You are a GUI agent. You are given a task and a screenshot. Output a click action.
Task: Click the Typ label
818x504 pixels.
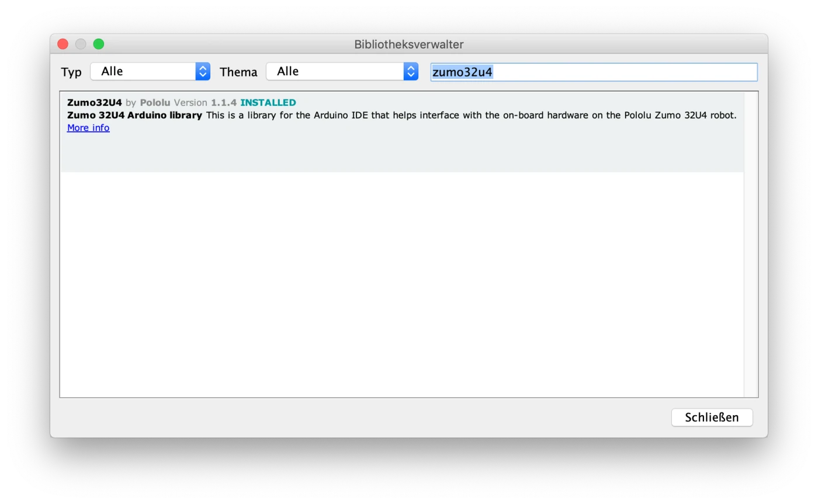tap(71, 72)
